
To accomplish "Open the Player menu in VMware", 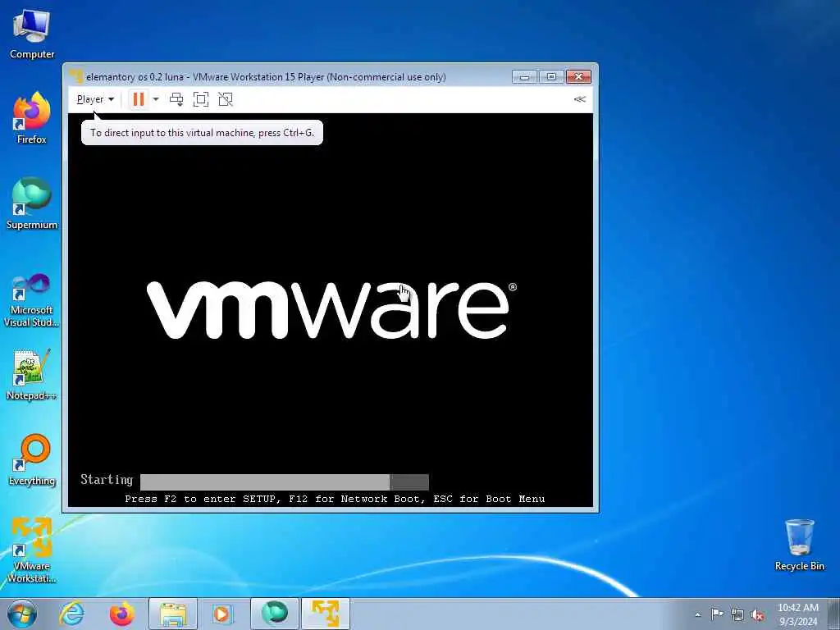I will point(95,99).
